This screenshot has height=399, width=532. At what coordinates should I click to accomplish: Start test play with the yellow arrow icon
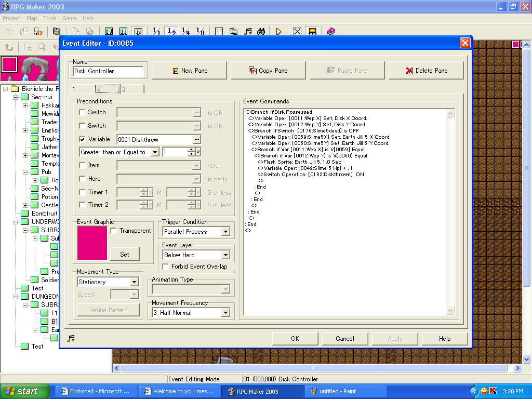pos(279,32)
